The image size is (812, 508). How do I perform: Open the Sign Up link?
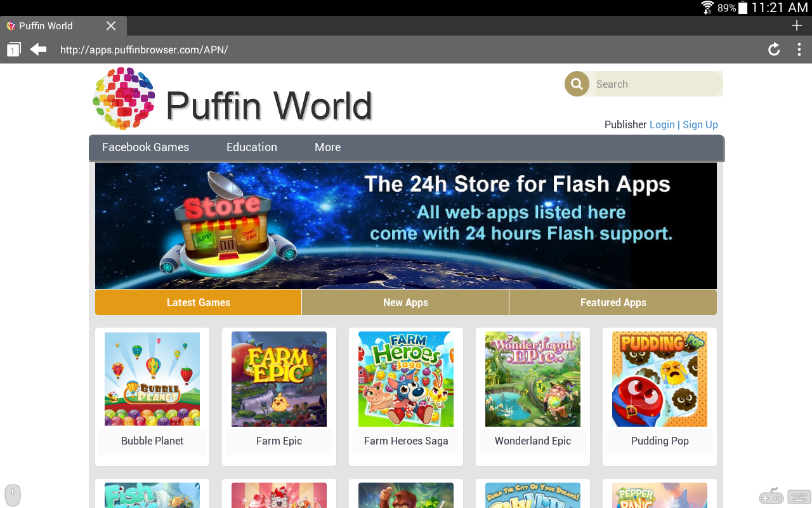[x=700, y=124]
